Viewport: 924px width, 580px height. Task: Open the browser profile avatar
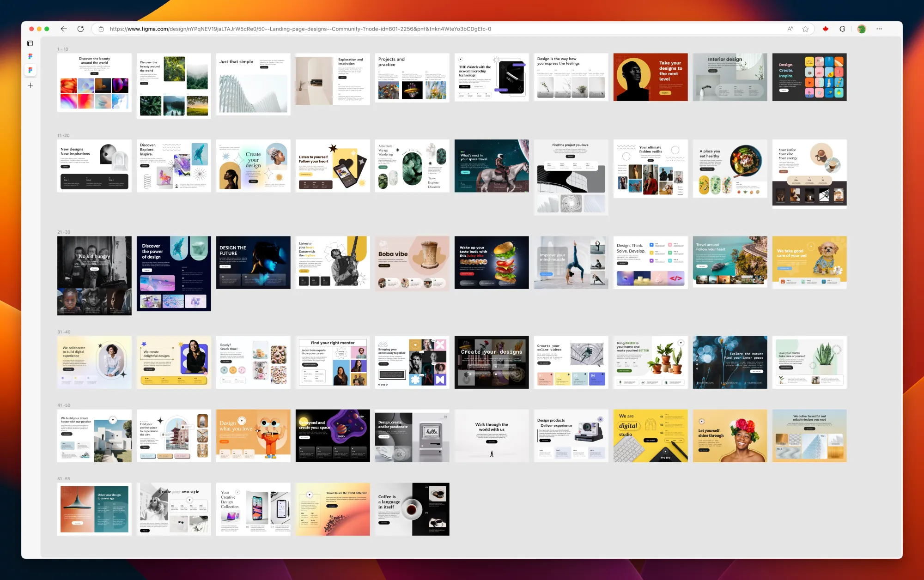pos(861,29)
